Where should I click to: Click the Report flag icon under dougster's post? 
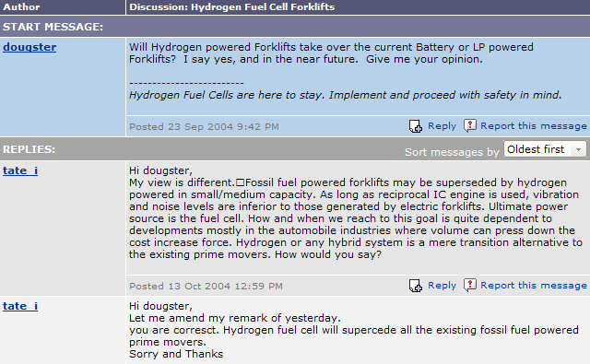(x=469, y=125)
